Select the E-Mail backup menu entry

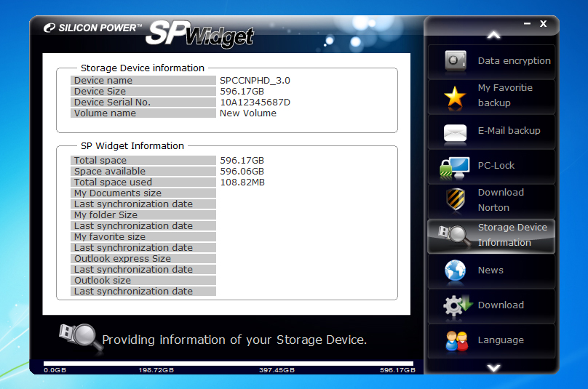pos(509,131)
